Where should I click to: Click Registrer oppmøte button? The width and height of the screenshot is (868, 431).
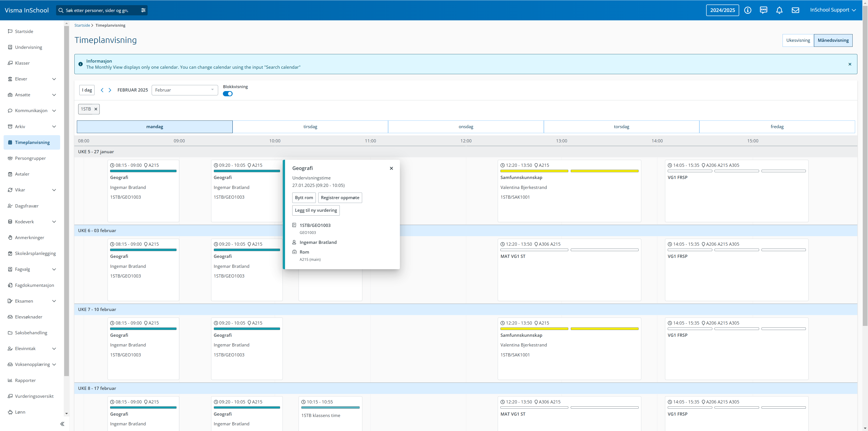340,198
